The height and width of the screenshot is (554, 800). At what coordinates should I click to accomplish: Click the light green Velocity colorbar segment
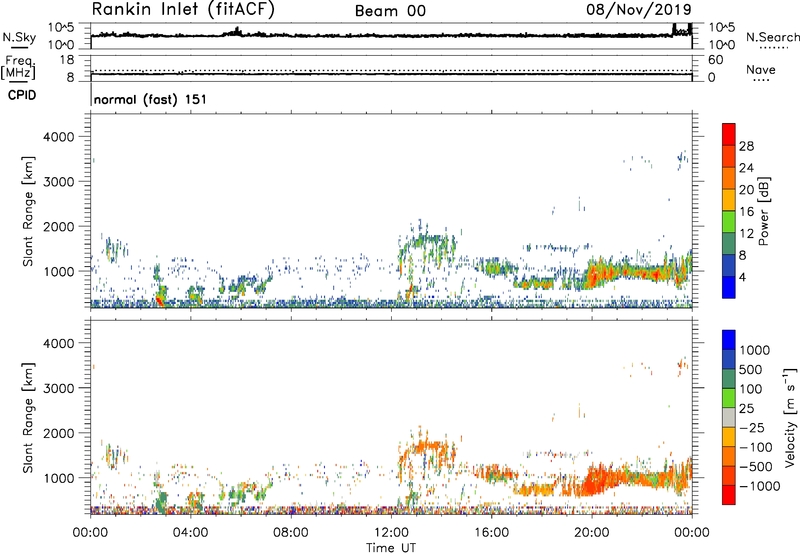pyautogui.click(x=729, y=398)
